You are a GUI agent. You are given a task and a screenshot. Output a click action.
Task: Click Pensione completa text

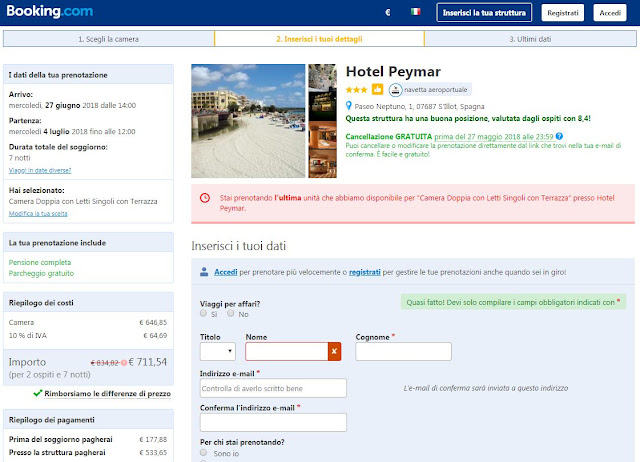click(40, 262)
